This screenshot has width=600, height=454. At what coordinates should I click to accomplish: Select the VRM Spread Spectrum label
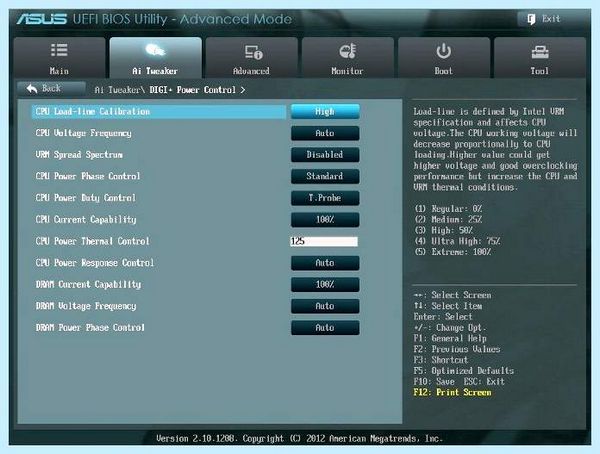79,155
